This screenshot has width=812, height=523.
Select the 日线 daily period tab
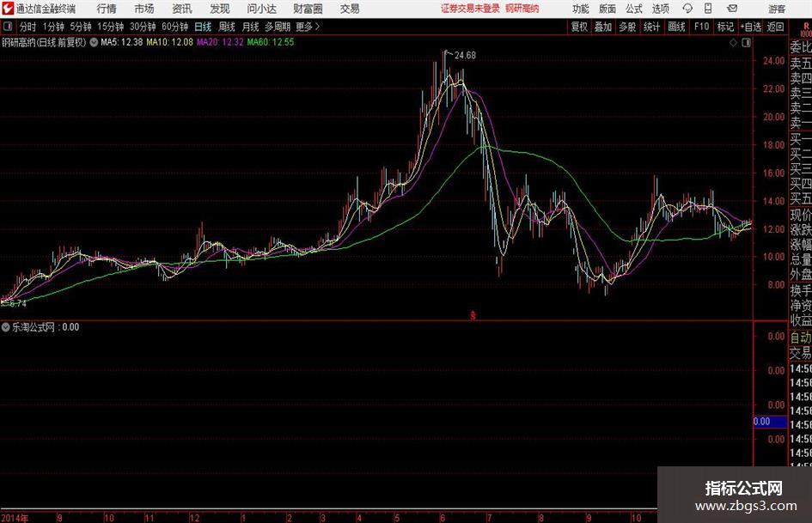click(203, 27)
